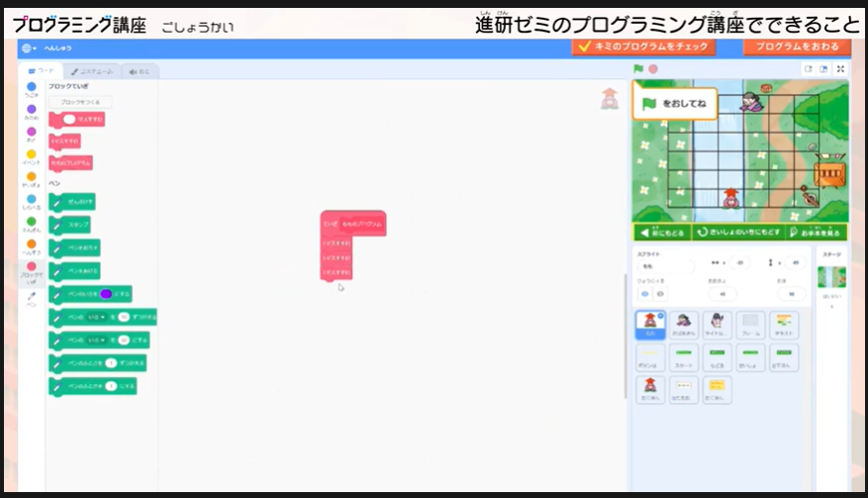Select the ブロックていぎ (My Blocks) category
Image resolution: width=868 pixels, height=498 pixels.
[x=32, y=273]
